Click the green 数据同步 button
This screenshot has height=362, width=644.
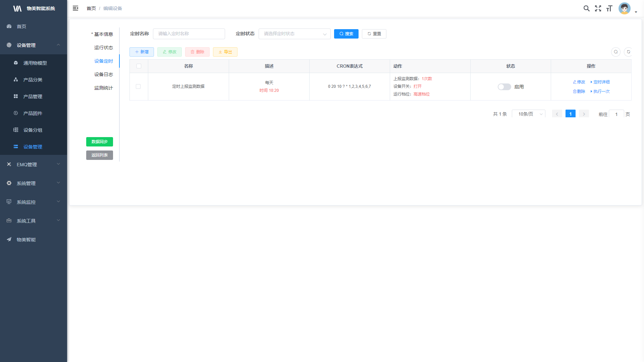[x=100, y=142]
